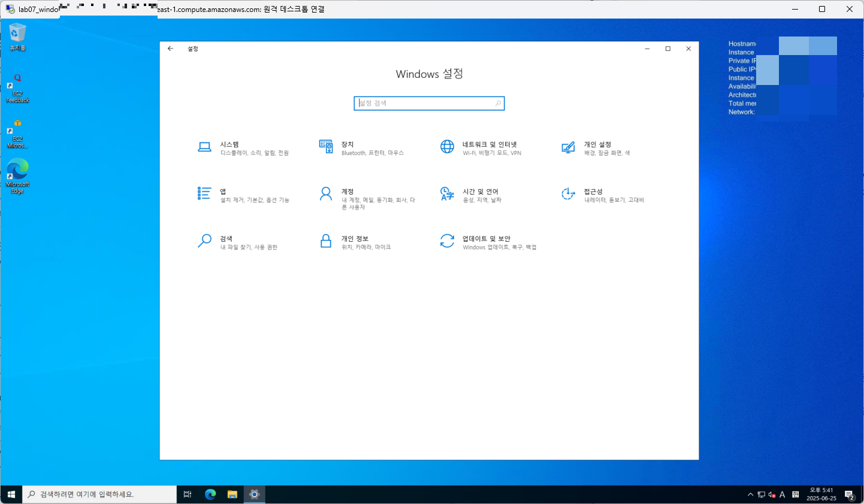Open the 계정 (Accounts) person icon

tap(326, 193)
